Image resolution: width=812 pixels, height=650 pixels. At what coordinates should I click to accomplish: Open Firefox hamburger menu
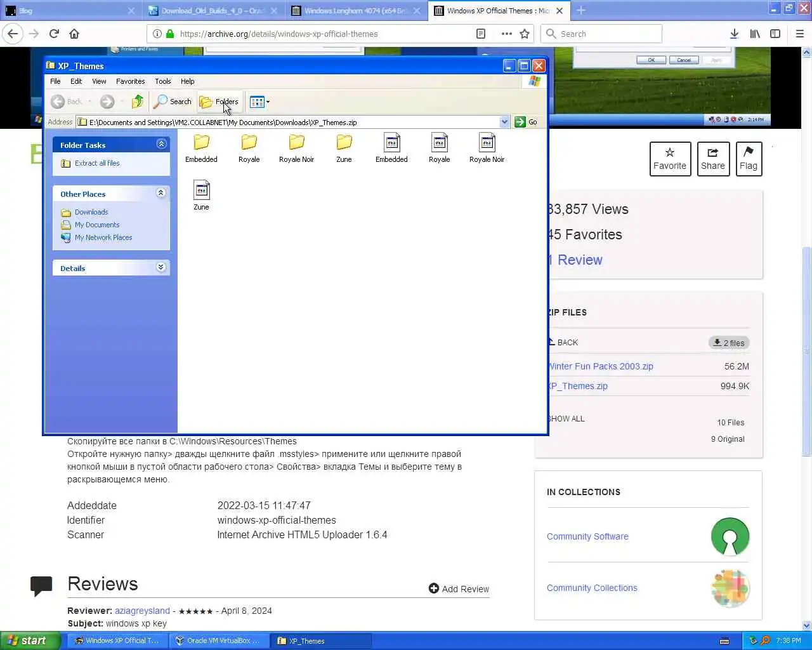pos(799,34)
